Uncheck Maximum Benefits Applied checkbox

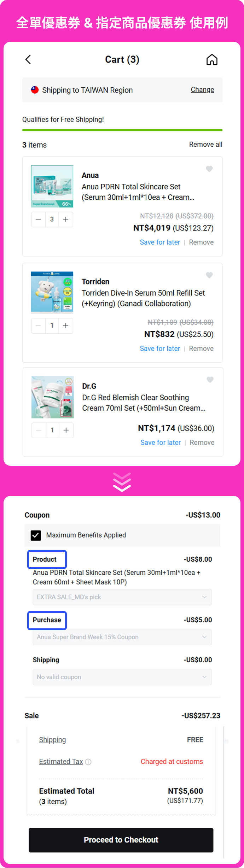tap(36, 535)
